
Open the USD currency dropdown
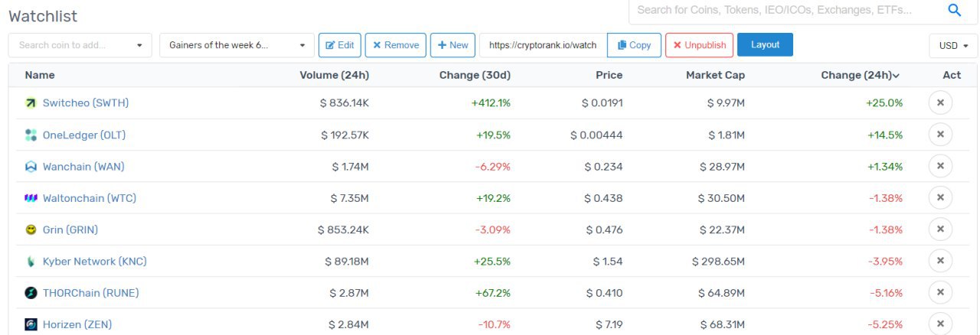953,46
